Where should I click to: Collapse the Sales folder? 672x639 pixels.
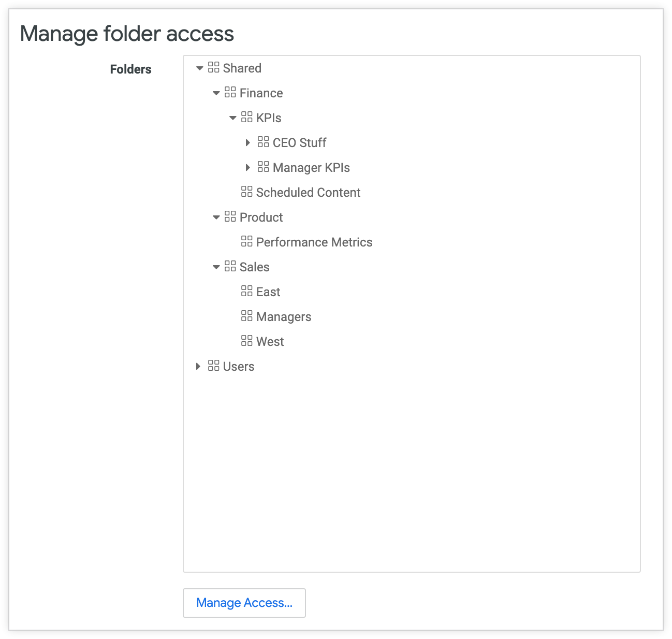tap(216, 267)
